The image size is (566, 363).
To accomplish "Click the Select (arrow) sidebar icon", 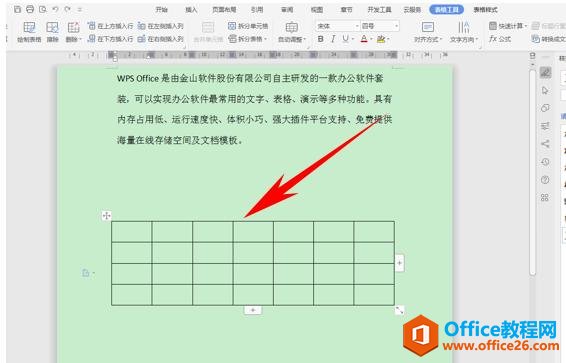I will 545,90.
